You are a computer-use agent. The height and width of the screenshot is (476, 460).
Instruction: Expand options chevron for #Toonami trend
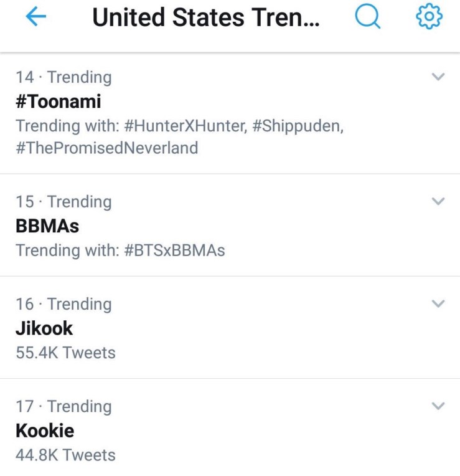pyautogui.click(x=438, y=77)
